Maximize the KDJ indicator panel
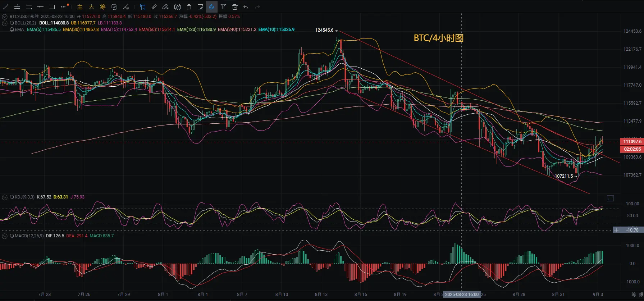 click(x=610, y=198)
